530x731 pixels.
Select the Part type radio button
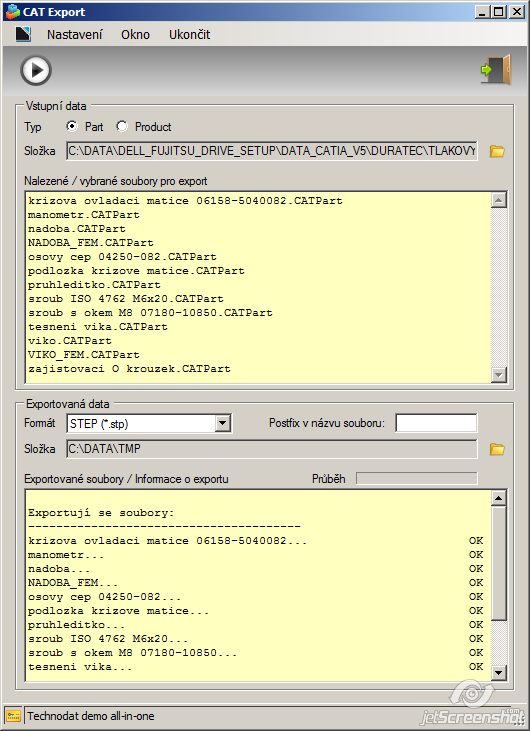72,126
